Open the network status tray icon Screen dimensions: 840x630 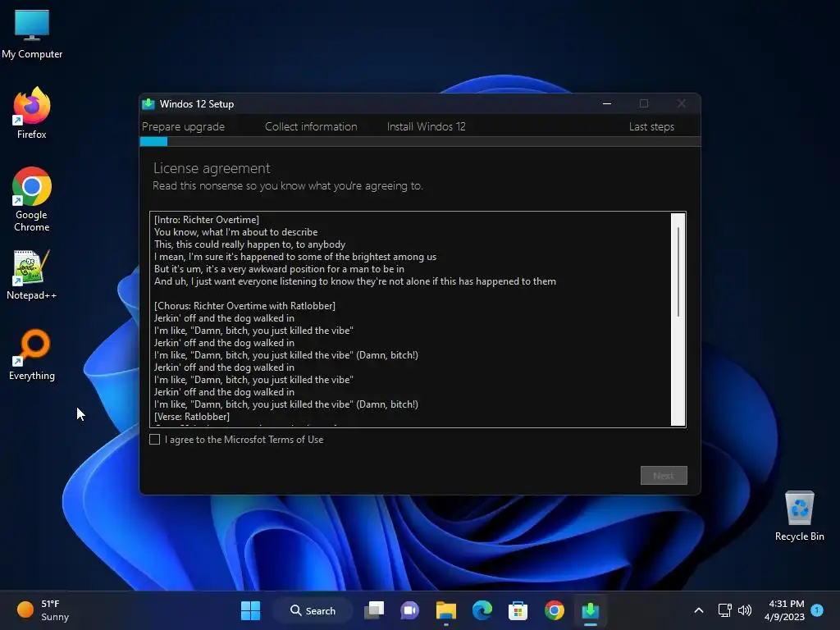tap(724, 610)
